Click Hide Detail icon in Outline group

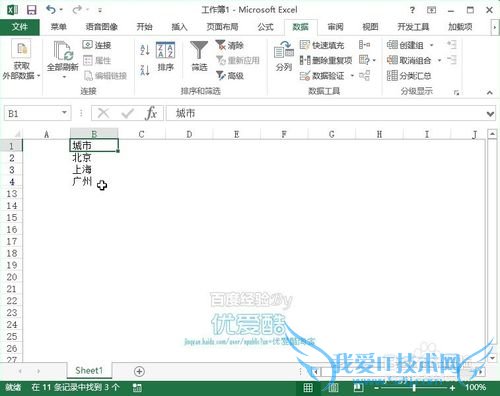452,60
